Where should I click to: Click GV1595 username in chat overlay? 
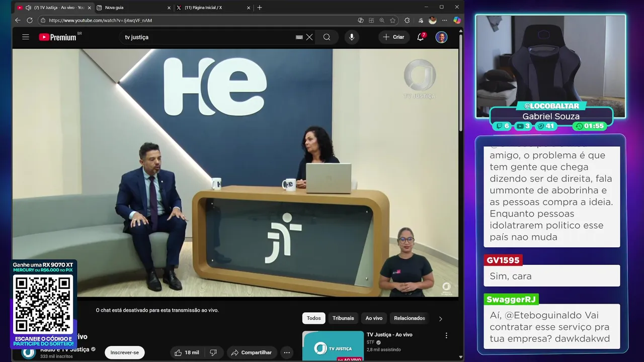pos(503,260)
